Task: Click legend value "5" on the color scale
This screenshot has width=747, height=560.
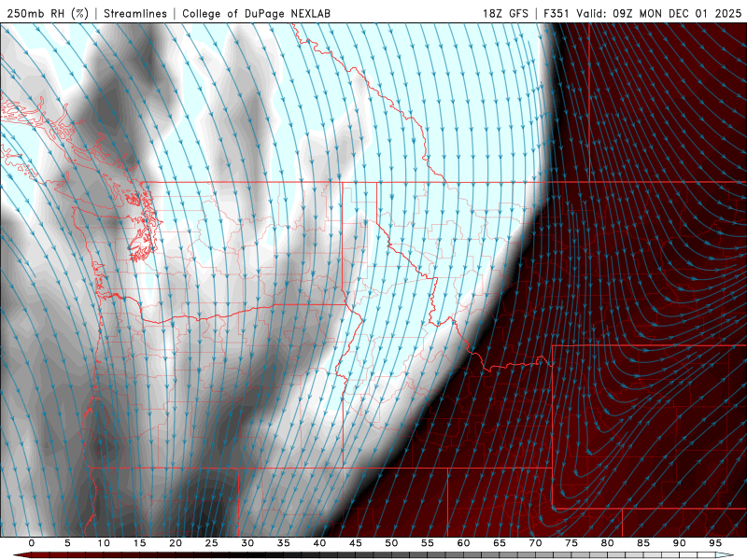Action: tap(67, 543)
